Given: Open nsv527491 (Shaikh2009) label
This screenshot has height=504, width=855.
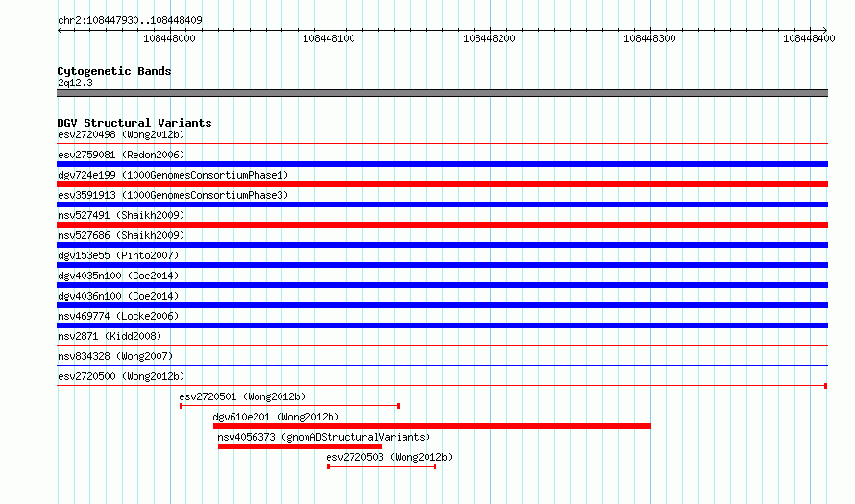Looking at the screenshot, I should (x=121, y=215).
